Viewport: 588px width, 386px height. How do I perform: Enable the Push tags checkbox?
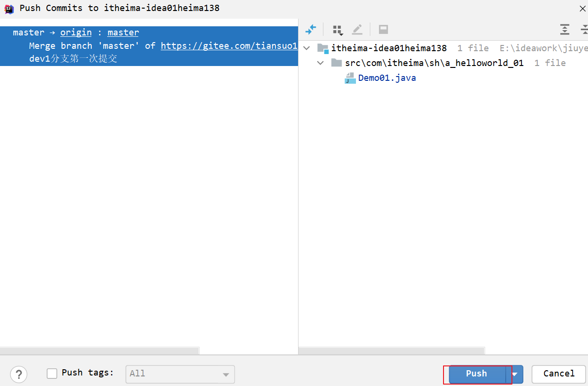coord(52,374)
